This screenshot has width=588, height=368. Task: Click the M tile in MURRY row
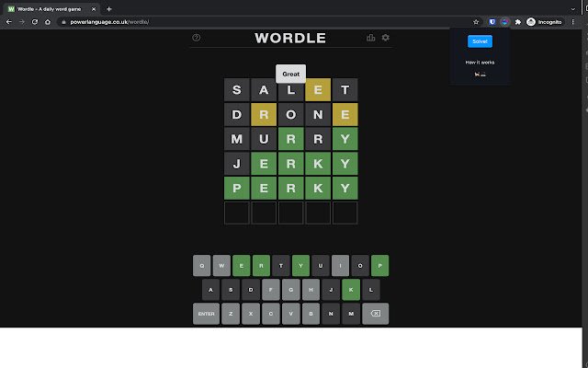point(237,139)
